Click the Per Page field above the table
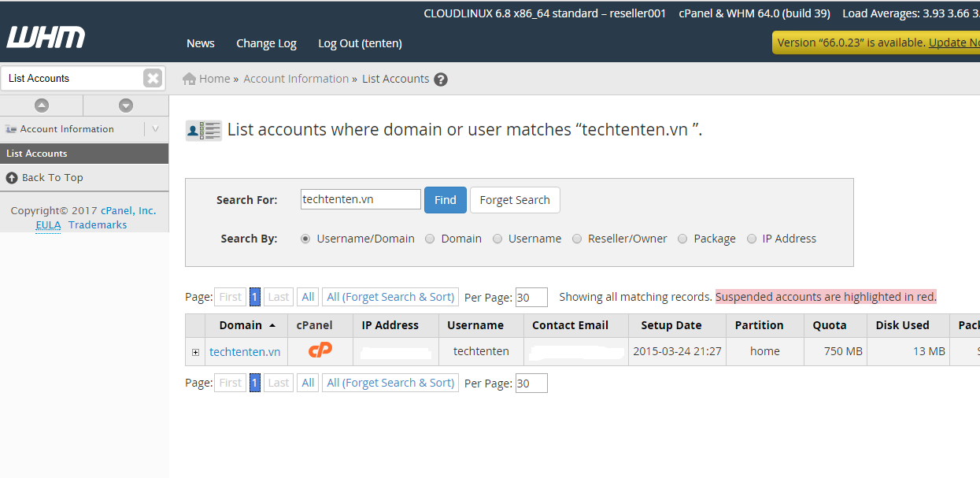The width and height of the screenshot is (980, 478). 531,297
